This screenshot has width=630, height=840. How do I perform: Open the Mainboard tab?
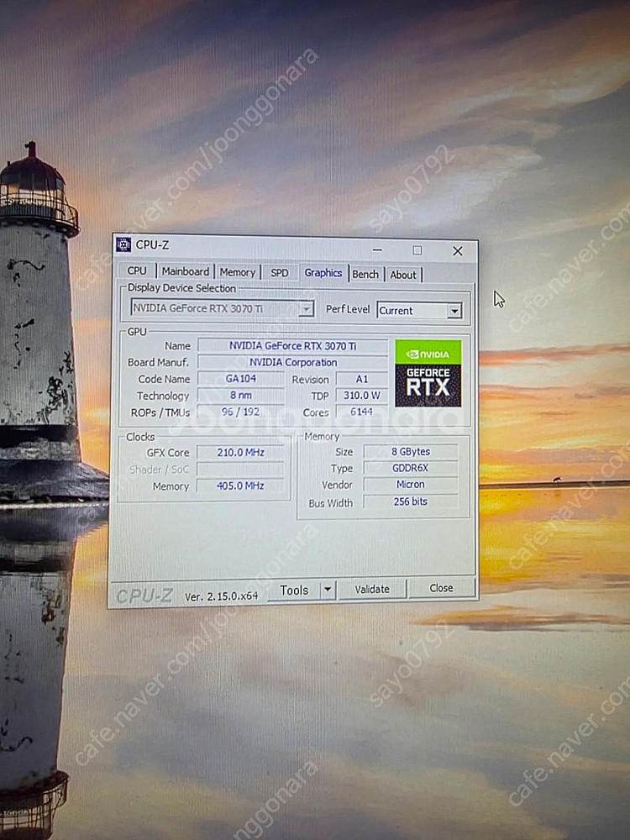tap(186, 271)
